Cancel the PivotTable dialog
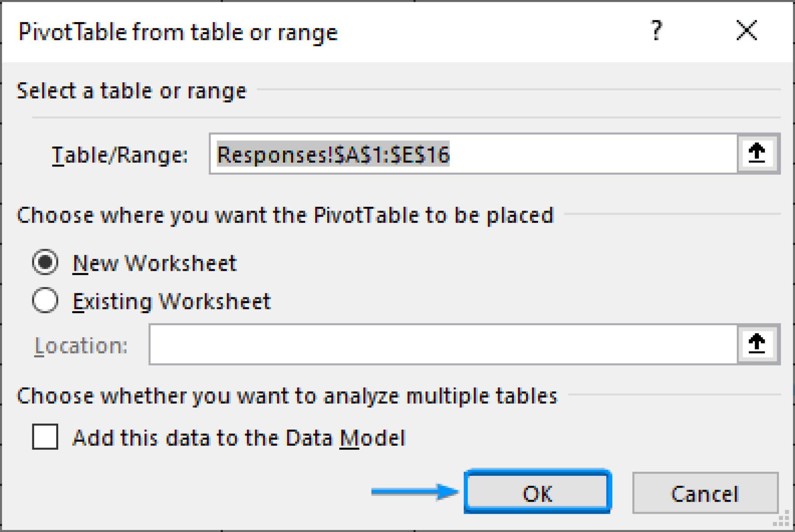 coord(706,494)
